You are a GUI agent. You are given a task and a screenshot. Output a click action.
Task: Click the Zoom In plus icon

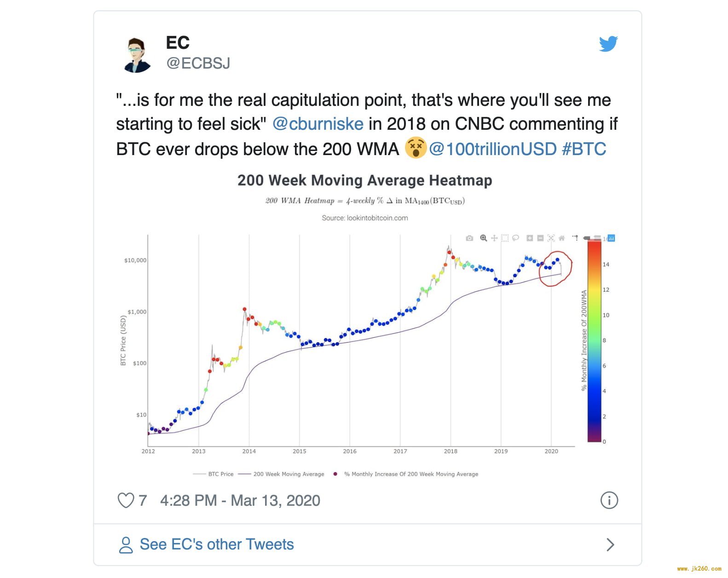[530, 238]
